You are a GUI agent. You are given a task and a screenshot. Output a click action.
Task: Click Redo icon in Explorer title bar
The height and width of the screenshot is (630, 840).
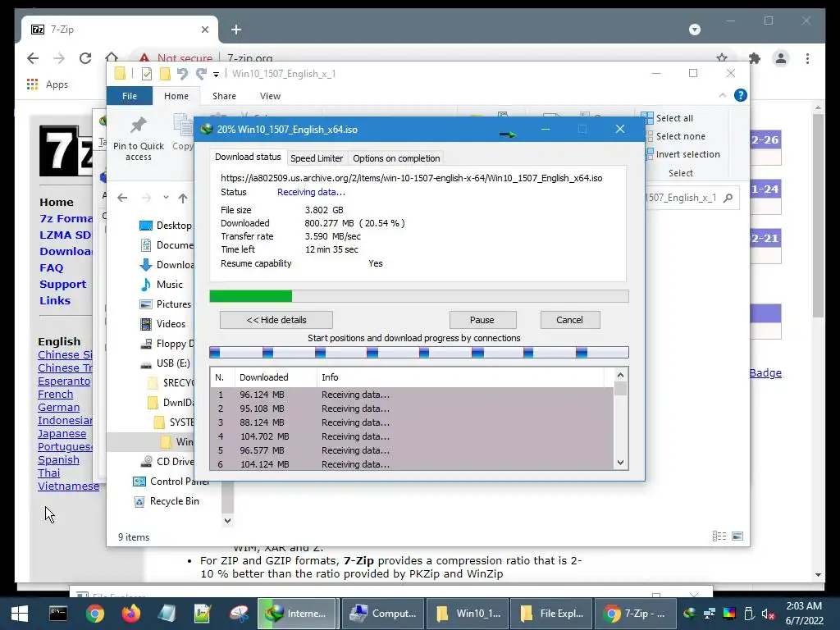[x=202, y=74]
